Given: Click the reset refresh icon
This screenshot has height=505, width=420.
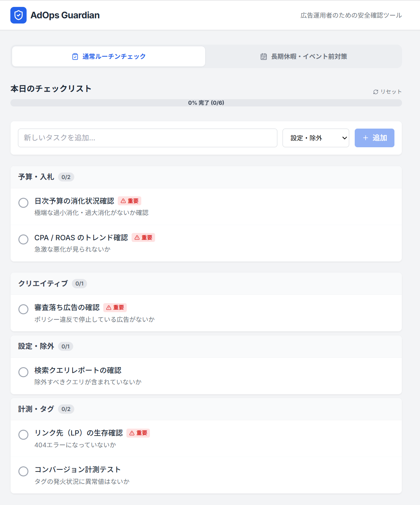Looking at the screenshot, I should pyautogui.click(x=376, y=92).
